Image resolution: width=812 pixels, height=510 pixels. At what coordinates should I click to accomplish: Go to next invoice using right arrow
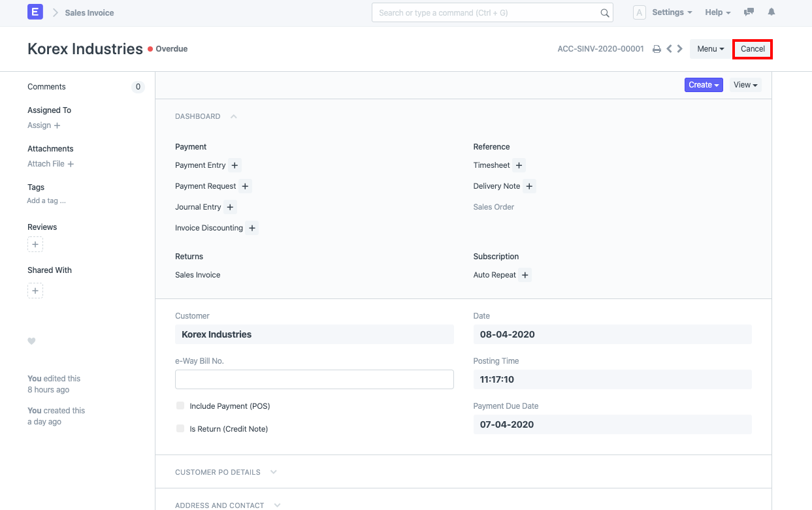click(680, 49)
